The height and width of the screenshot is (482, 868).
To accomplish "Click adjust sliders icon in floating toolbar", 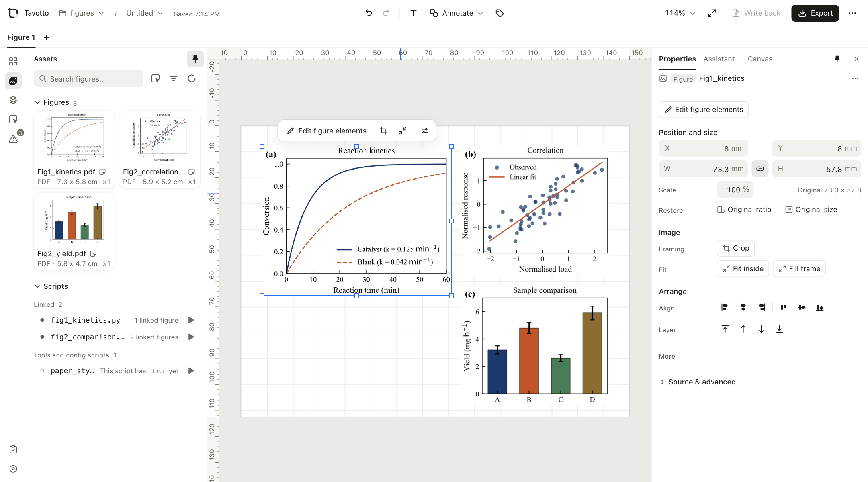I will click(425, 131).
